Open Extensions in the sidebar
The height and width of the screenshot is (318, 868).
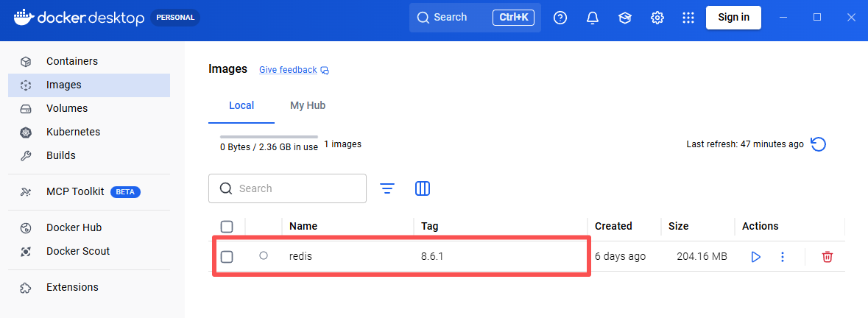pos(88,288)
